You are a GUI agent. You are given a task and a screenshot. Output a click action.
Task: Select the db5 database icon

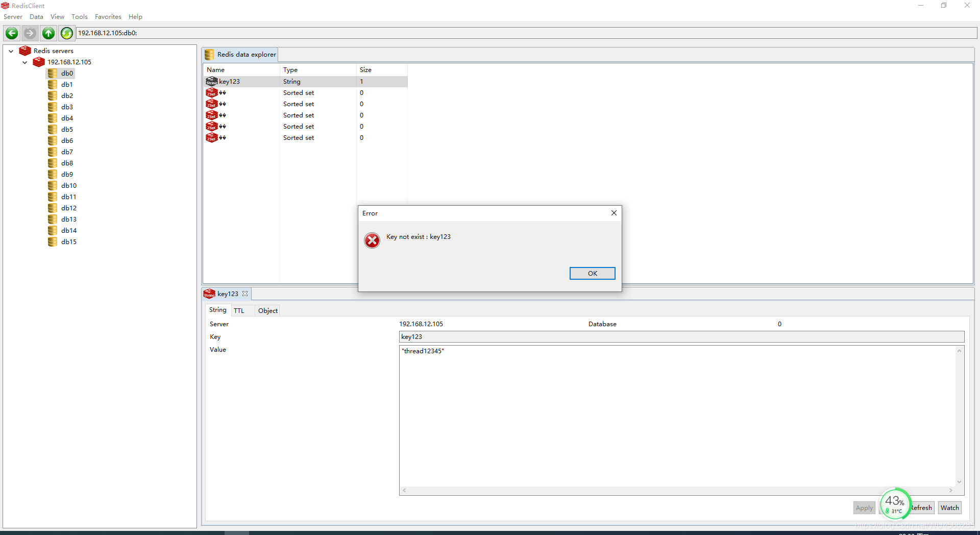pos(53,129)
